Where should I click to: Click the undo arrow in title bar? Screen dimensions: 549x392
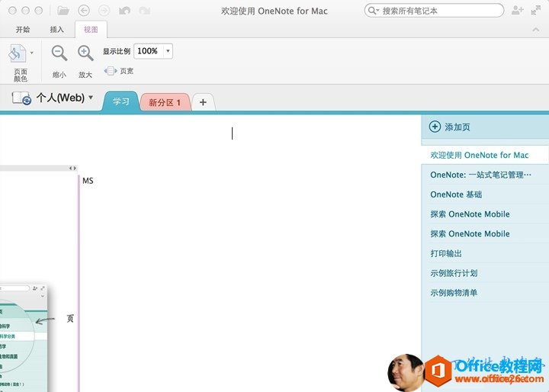[124, 11]
